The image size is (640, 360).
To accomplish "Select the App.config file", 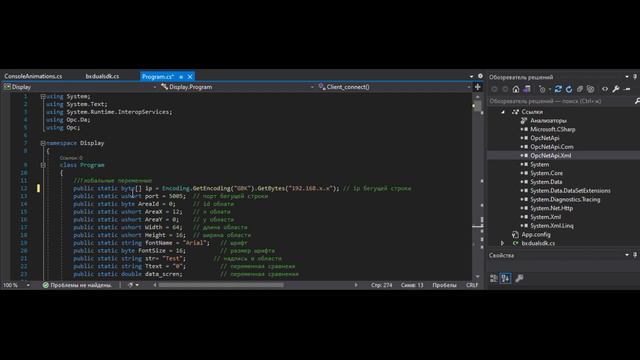I will click(x=536, y=235).
